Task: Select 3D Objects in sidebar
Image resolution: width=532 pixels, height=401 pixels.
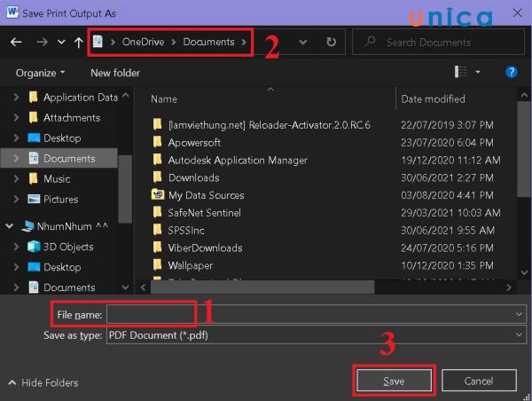Action: tap(68, 247)
